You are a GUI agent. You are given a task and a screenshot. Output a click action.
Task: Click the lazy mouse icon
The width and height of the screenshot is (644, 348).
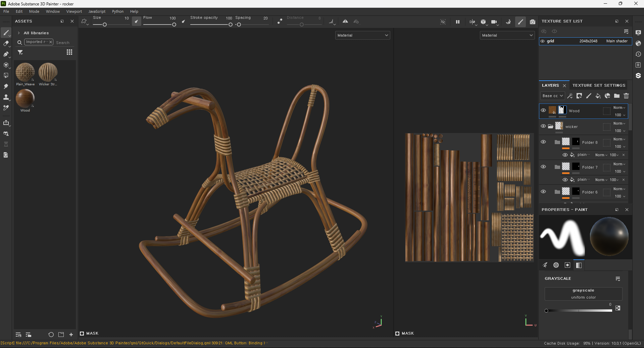(x=280, y=21)
